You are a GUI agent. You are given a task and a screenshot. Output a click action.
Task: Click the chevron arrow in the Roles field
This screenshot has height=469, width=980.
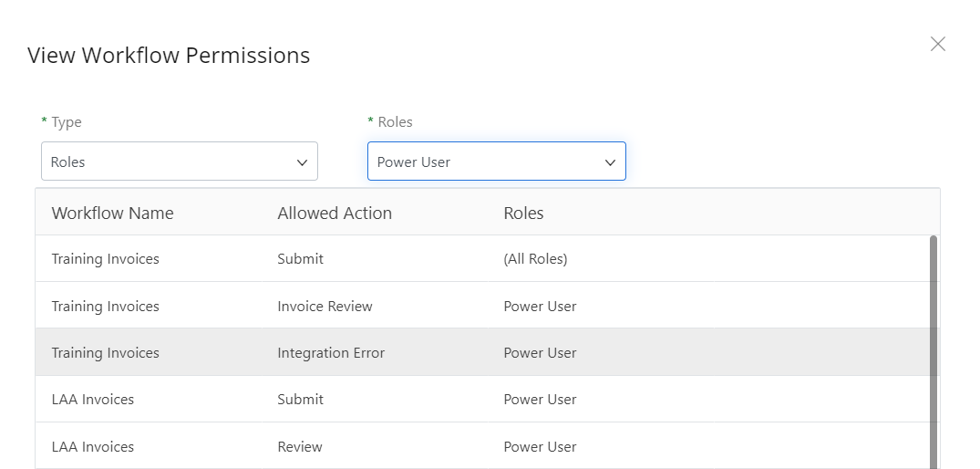click(610, 162)
